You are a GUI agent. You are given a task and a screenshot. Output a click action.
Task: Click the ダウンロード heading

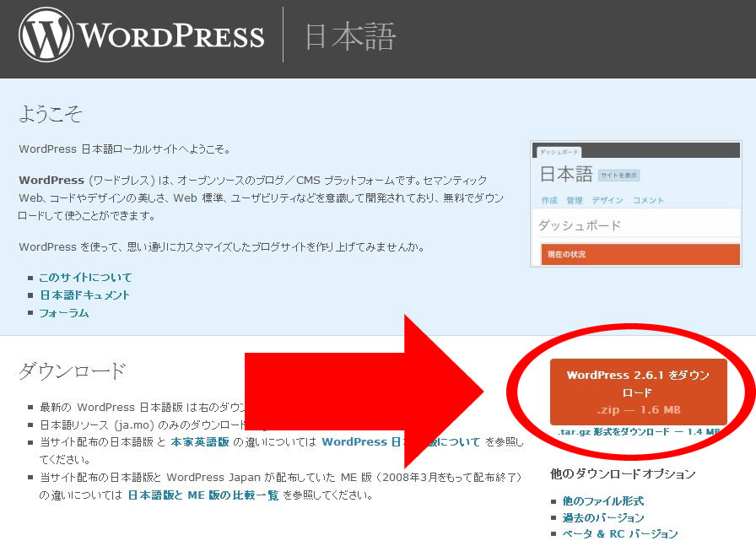click(73, 370)
